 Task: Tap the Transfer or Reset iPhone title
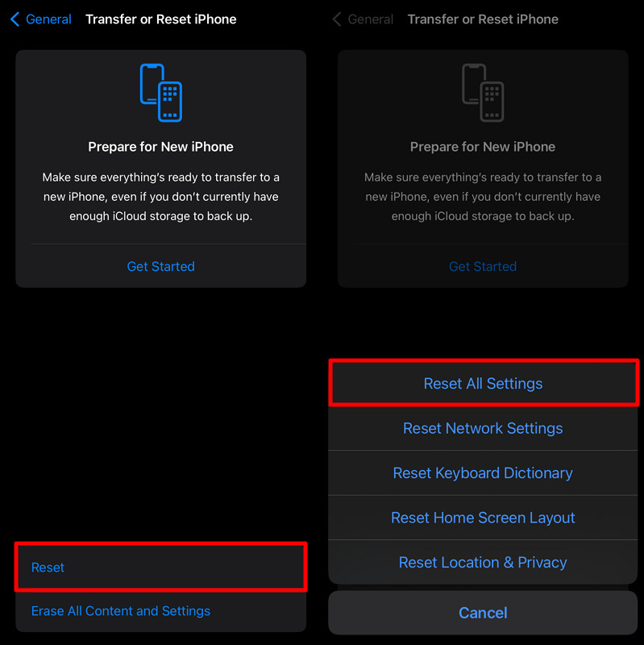160,19
